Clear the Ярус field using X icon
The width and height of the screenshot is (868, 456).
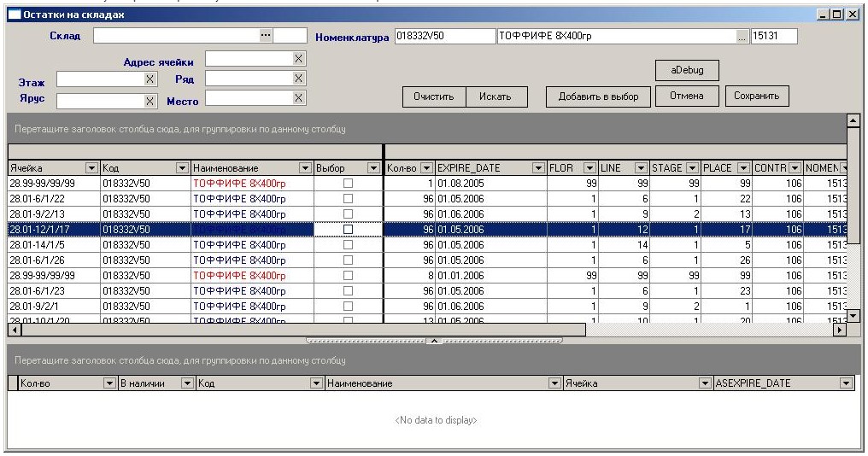click(150, 101)
